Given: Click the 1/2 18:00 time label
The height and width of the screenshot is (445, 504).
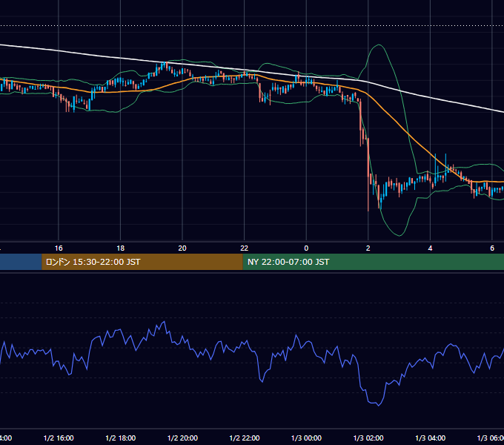Looking at the screenshot, I should (121, 438).
